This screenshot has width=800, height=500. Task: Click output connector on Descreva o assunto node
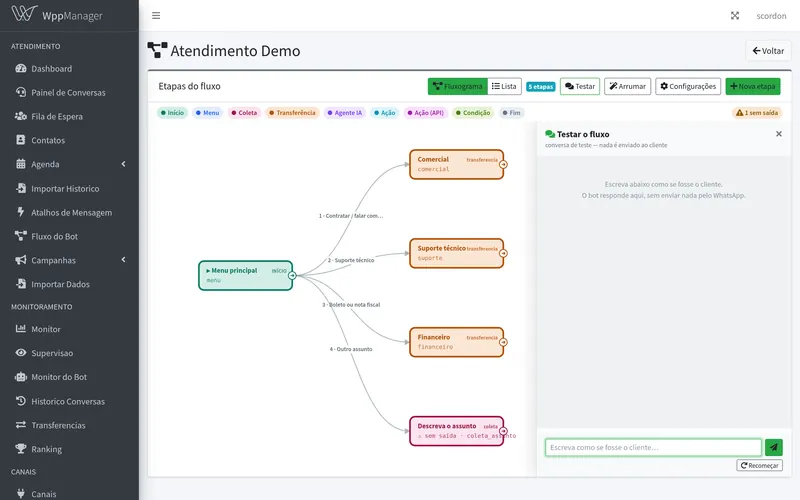(503, 431)
